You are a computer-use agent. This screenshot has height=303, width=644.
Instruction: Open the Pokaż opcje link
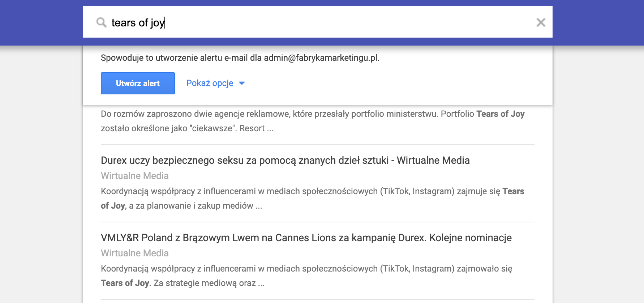(x=210, y=83)
